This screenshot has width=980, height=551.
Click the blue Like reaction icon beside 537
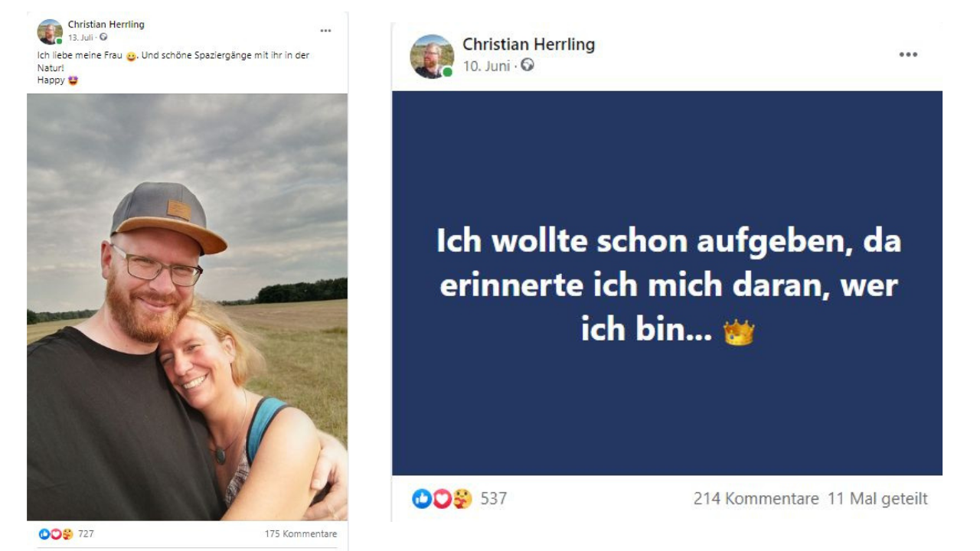(x=422, y=498)
